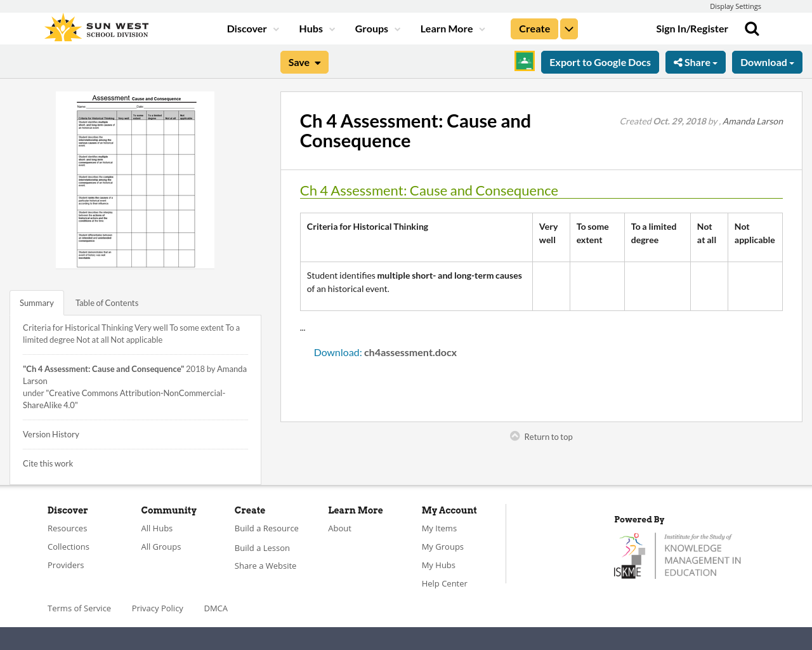Switch to the Table of Contents tab
812x650 pixels.
coord(106,302)
